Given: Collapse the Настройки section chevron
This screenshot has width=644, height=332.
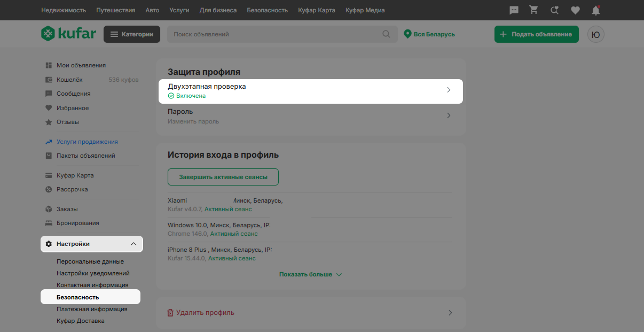Looking at the screenshot, I should point(133,244).
